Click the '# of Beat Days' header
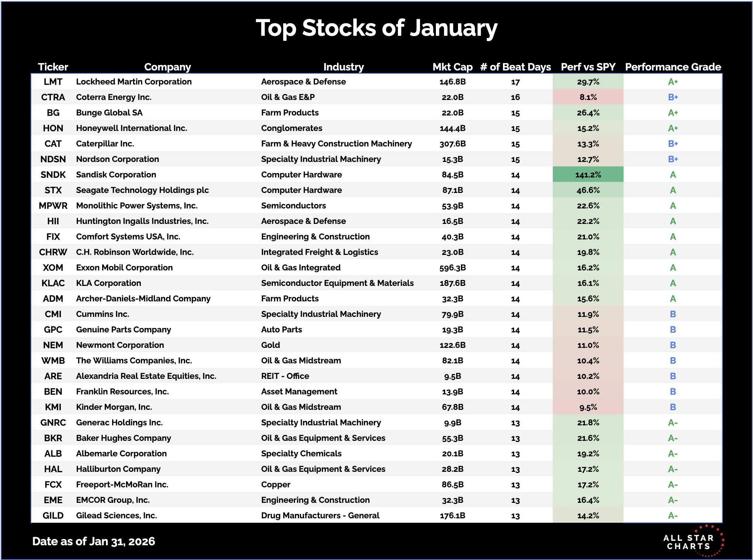The height and width of the screenshot is (560, 753). point(516,67)
